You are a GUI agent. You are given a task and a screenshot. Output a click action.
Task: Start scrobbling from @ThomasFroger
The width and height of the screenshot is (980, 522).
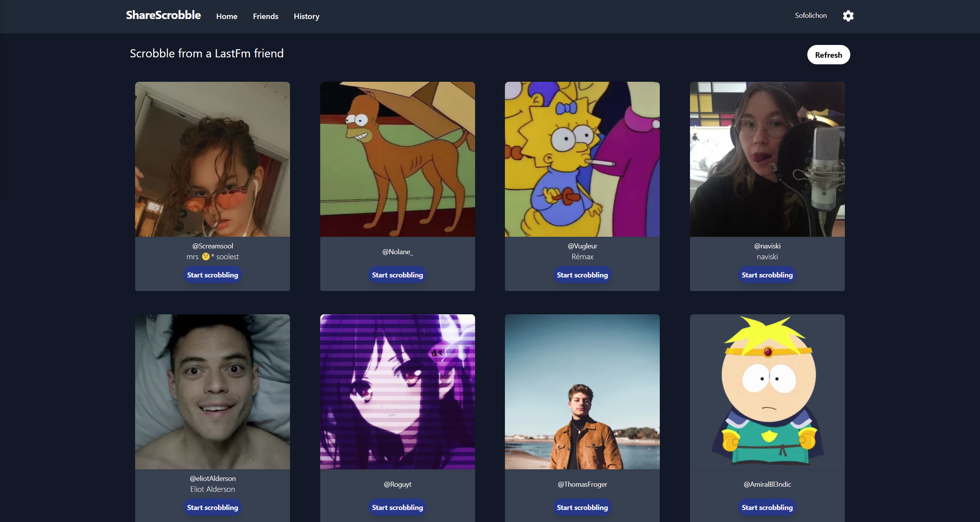(582, 507)
